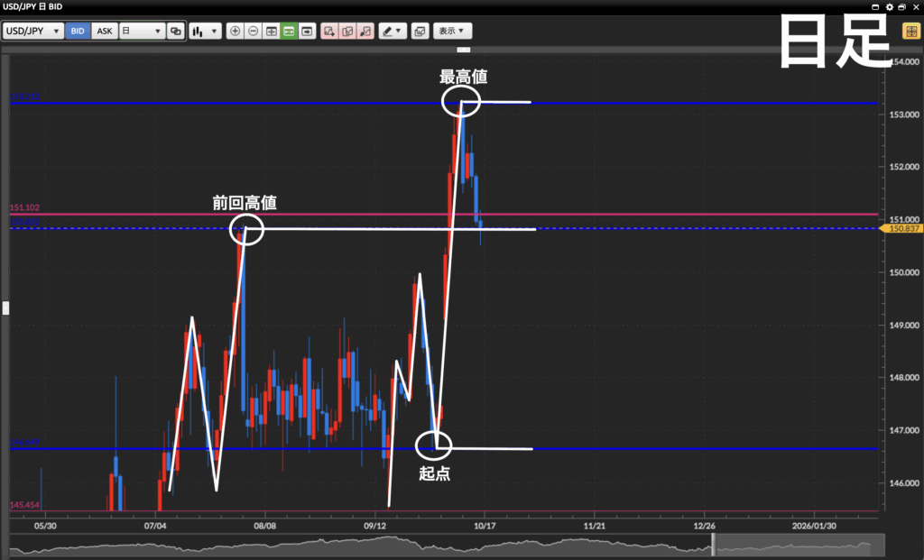924x560 pixels.
Task: Click the middle pink drawing object icon
Action: (348, 31)
